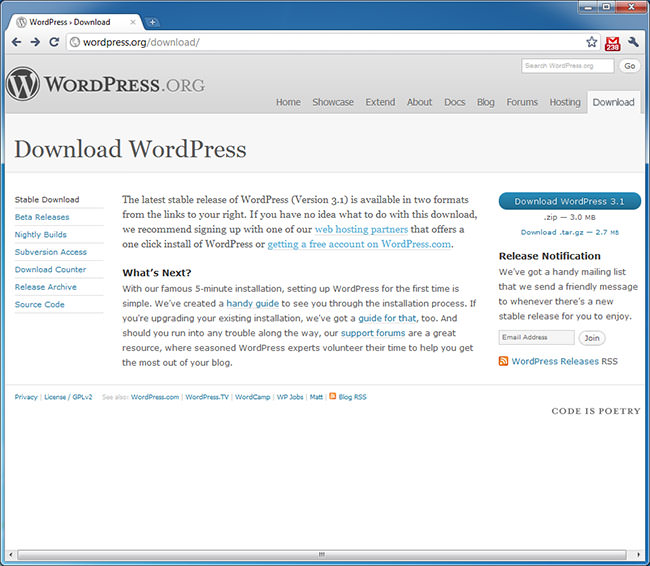The width and height of the screenshot is (650, 566).
Task: Open Beta Releases in the sidebar
Action: coord(42,217)
